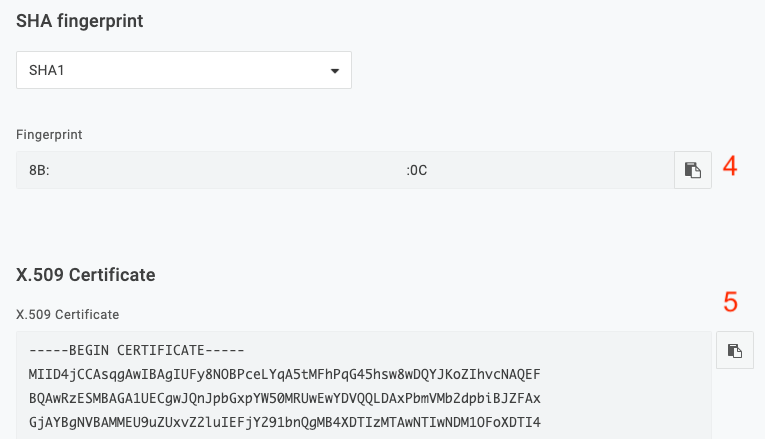Click the X.509 Certificate section heading
This screenshot has height=439, width=765.
[x=86, y=275]
